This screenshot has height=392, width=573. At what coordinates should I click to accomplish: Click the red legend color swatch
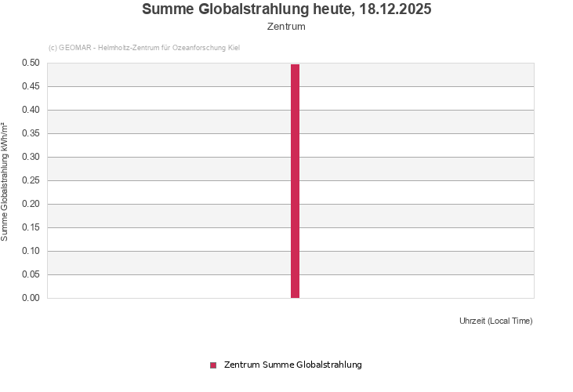(212, 365)
